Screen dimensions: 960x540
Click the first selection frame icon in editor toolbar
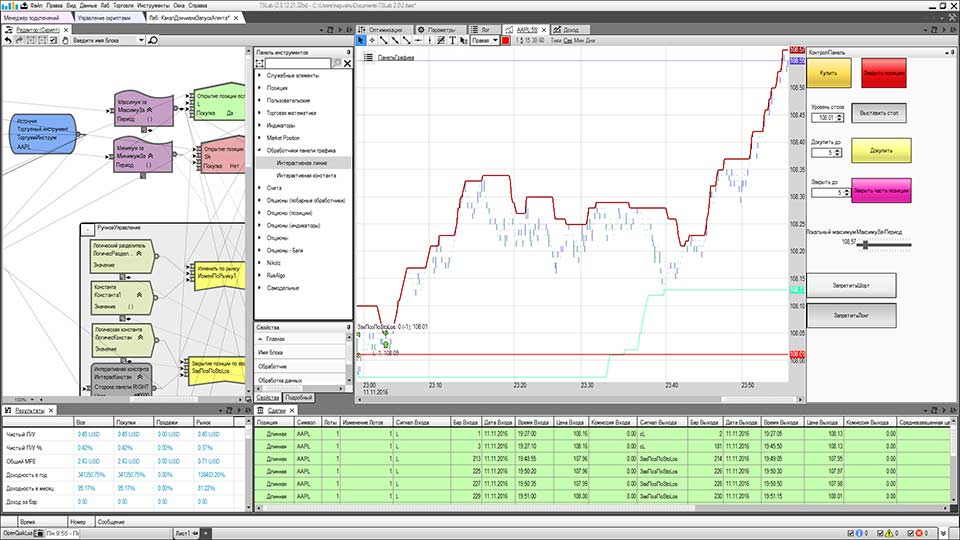tap(31, 40)
